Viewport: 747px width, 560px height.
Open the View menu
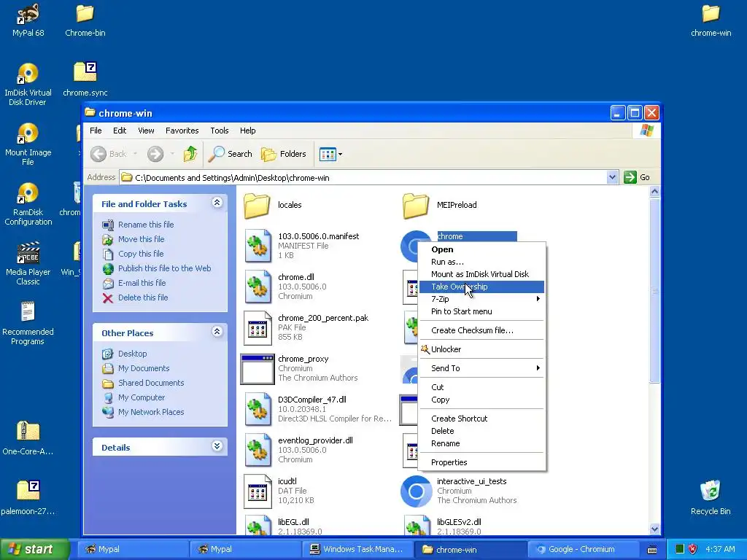point(146,131)
